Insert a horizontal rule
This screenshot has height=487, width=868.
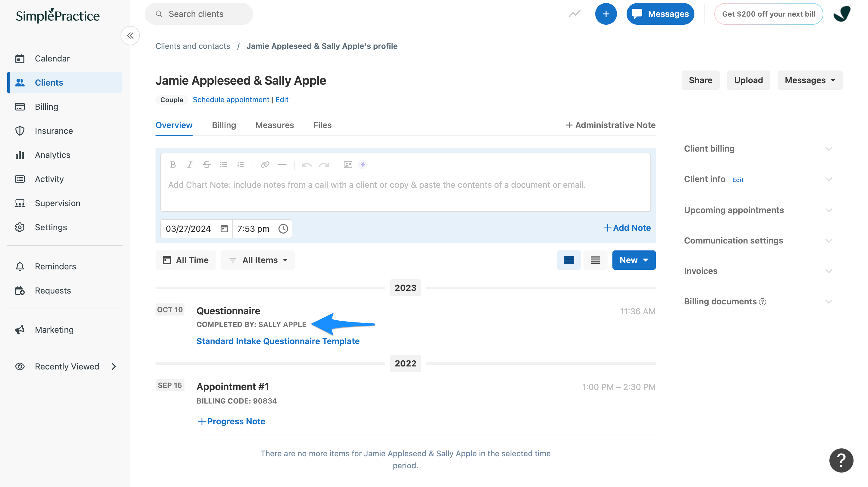click(282, 165)
